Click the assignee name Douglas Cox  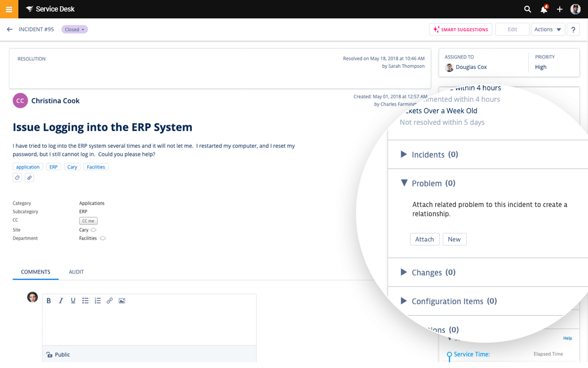(471, 67)
